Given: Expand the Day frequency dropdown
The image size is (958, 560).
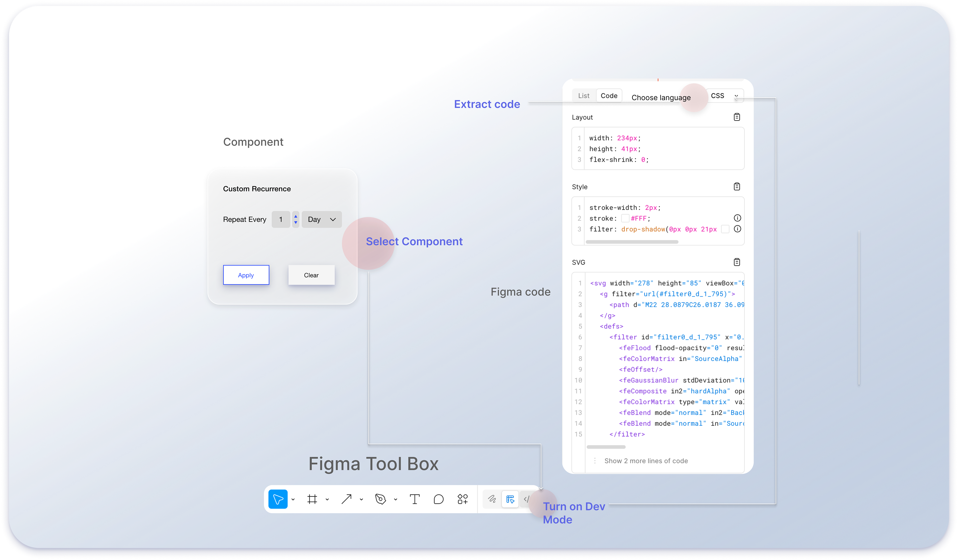Looking at the screenshot, I should 322,220.
